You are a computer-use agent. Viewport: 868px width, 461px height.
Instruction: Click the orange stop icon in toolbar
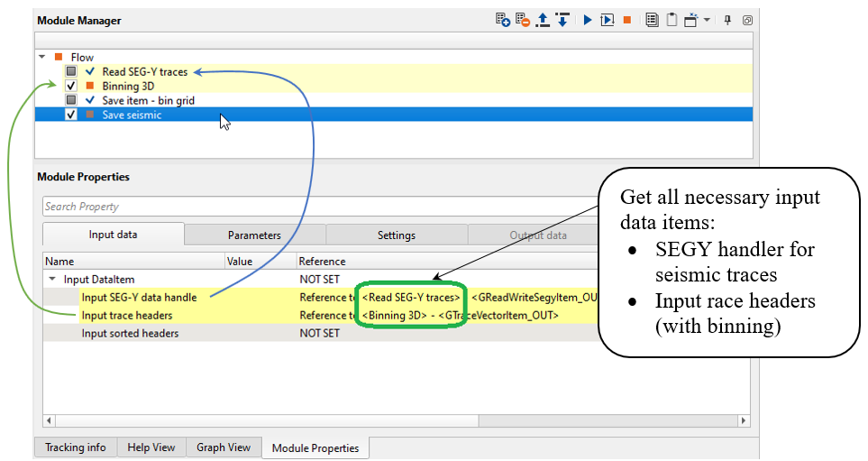627,20
